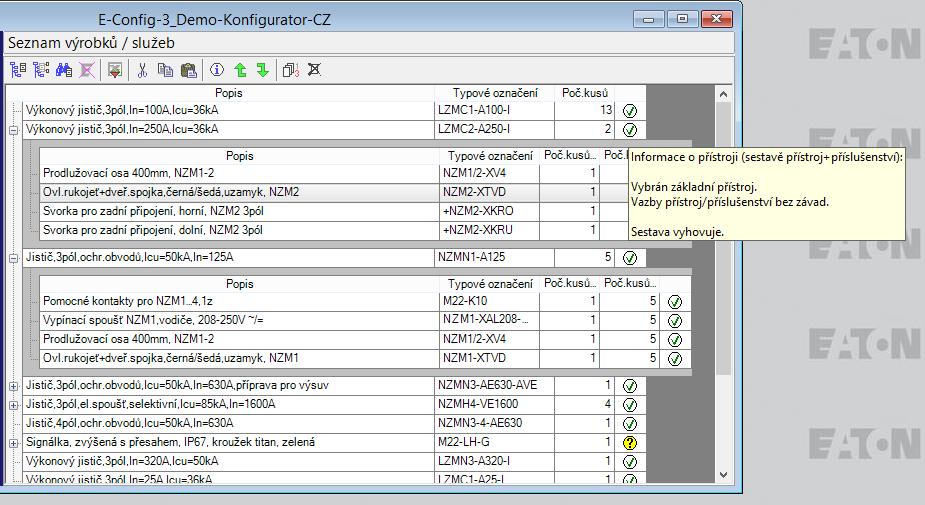Click type cell NZMN3-4-AE630
The width and height of the screenshot is (925, 505).
pos(494,423)
